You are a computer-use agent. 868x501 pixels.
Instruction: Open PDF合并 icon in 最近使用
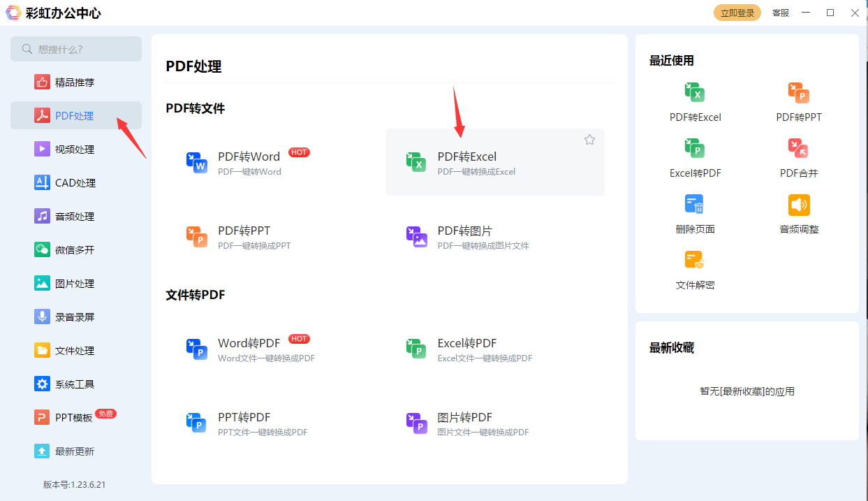tap(799, 148)
